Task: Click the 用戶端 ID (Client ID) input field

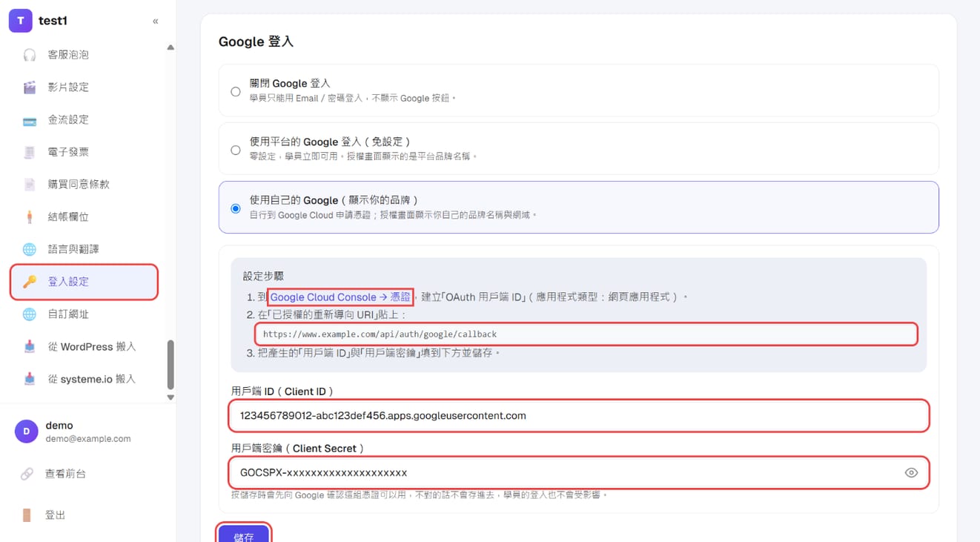Action: [x=579, y=416]
